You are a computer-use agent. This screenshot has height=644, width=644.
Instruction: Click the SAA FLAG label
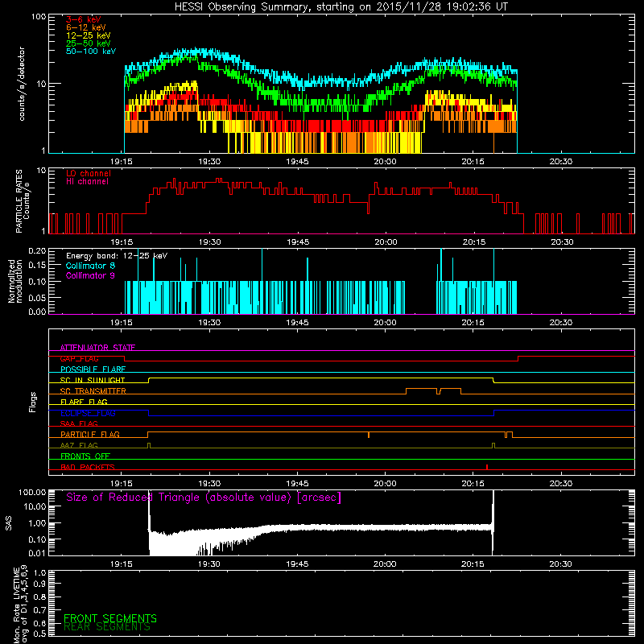point(79,424)
